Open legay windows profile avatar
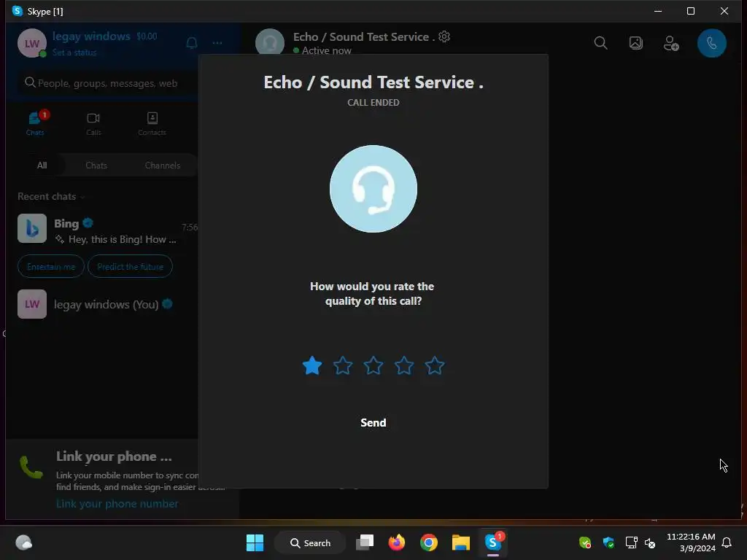Viewport: 747px width, 560px height. (x=32, y=43)
